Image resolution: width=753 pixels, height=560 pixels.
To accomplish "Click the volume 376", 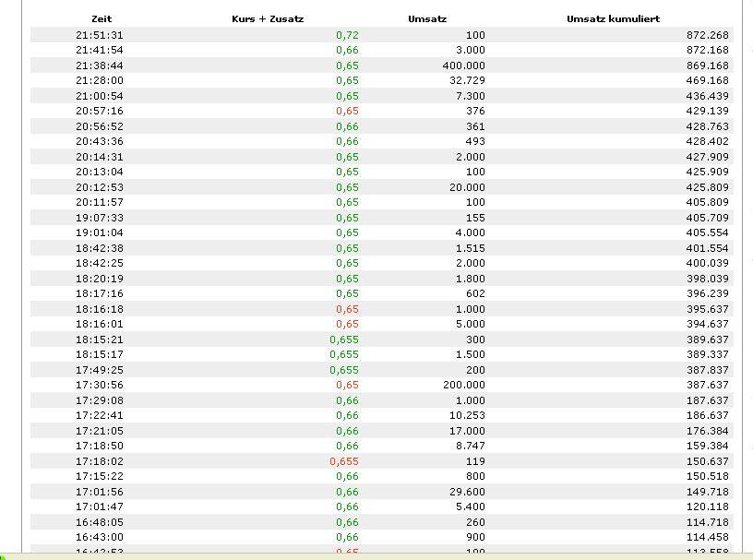I will click(475, 111).
